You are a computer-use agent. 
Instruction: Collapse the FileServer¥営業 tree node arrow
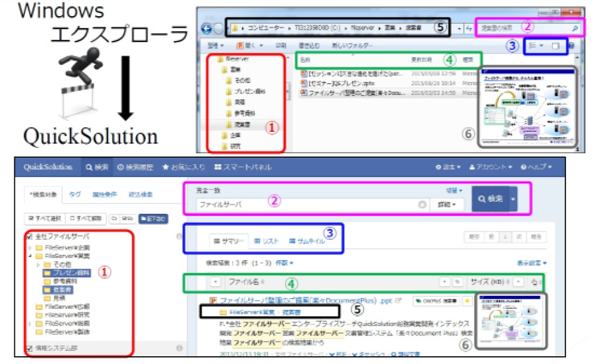click(x=30, y=256)
